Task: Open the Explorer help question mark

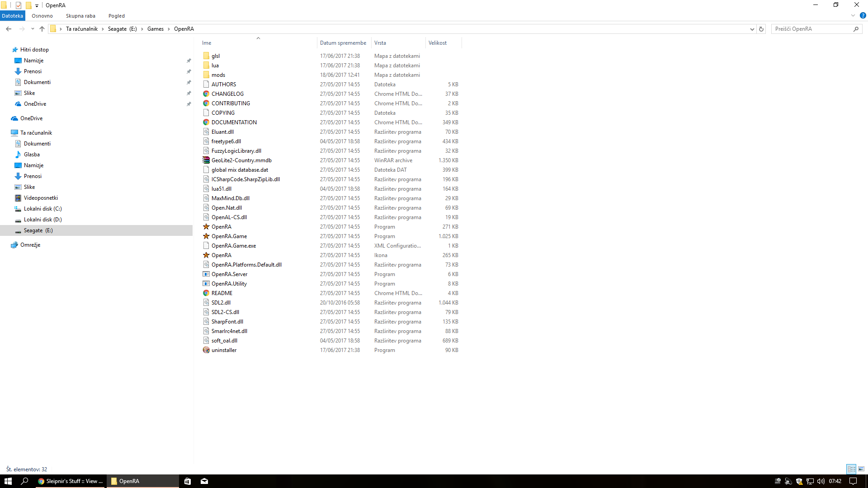Action: pos(863,16)
